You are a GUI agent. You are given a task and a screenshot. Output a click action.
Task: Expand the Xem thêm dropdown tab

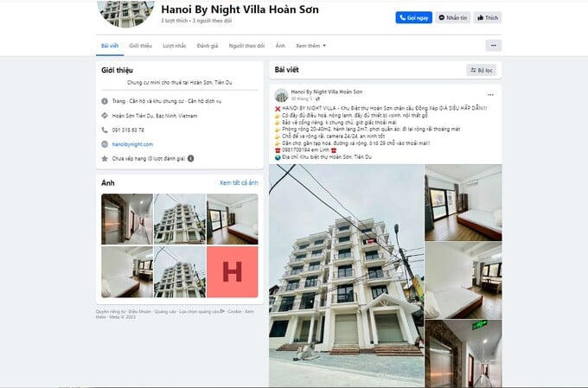point(310,46)
